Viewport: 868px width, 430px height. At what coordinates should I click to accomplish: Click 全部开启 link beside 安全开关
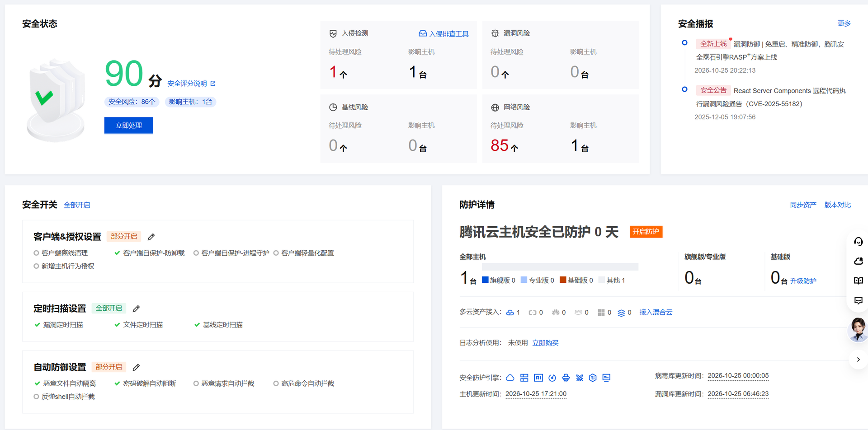tap(77, 205)
